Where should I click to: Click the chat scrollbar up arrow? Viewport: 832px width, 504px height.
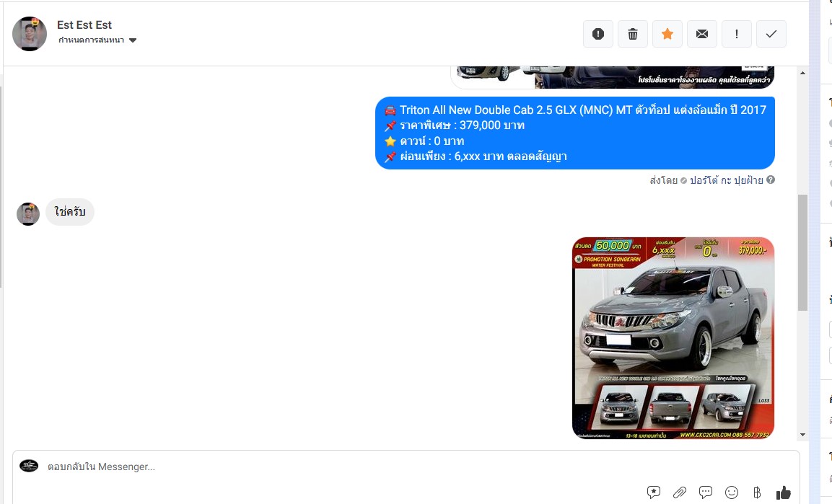802,73
